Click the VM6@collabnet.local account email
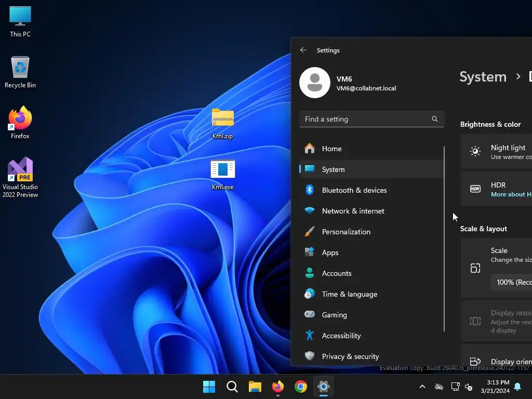 point(366,88)
